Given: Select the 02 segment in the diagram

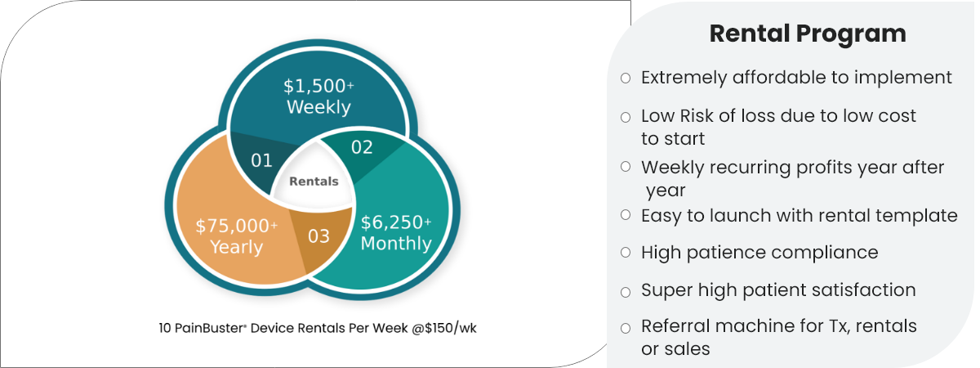Looking at the screenshot, I should pos(362,147).
